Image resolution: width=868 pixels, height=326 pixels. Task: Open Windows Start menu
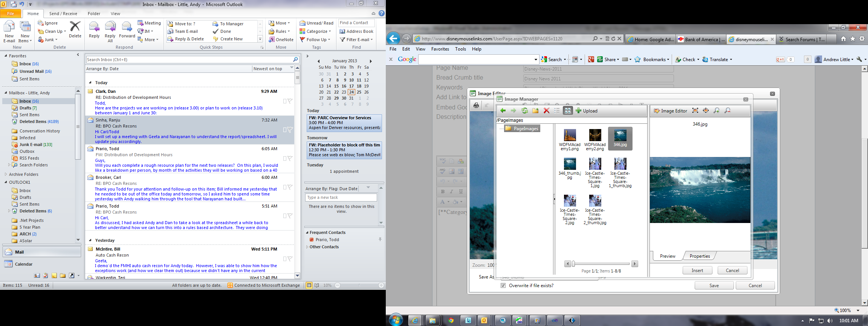(396, 320)
